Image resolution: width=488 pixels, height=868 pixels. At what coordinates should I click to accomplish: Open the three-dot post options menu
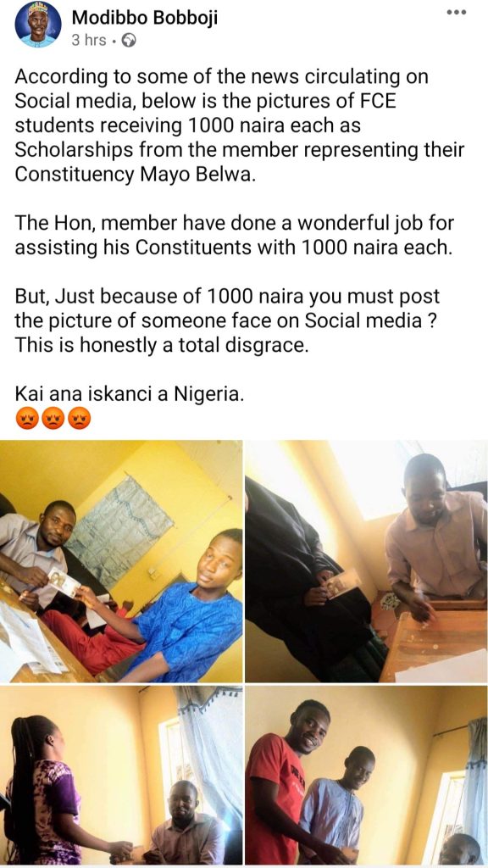pyautogui.click(x=456, y=13)
